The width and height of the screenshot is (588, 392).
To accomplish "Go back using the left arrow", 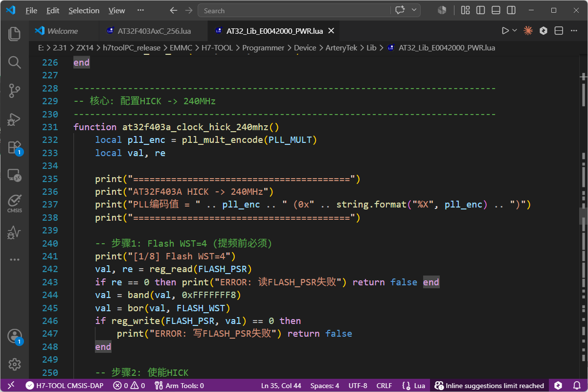I will [173, 10].
